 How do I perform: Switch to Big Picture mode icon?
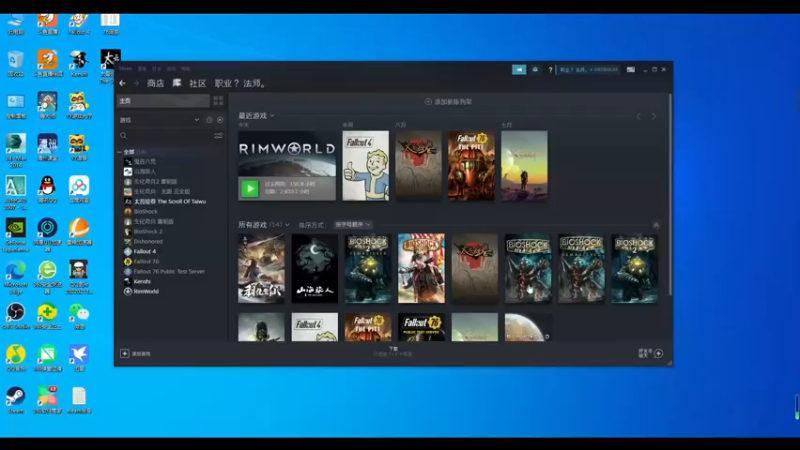[631, 69]
